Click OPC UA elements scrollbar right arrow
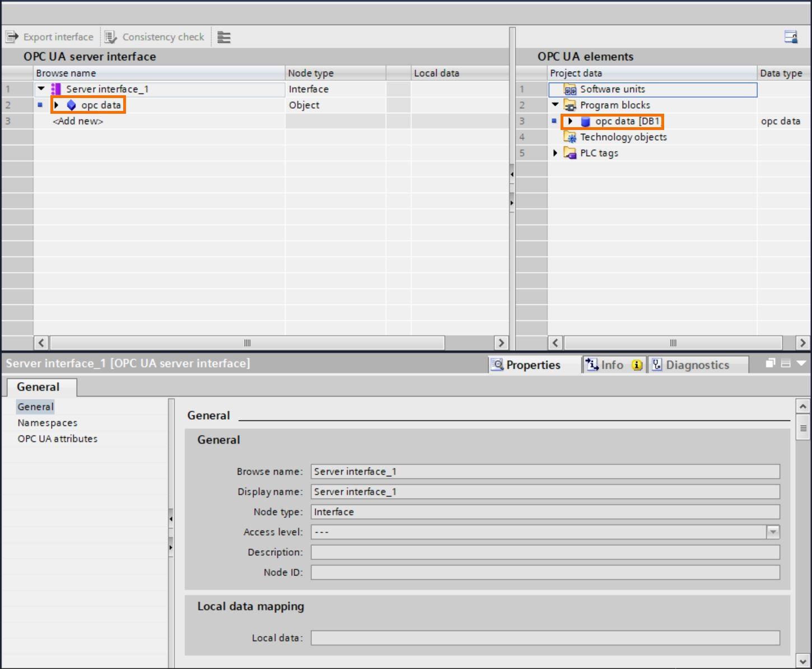 (803, 343)
